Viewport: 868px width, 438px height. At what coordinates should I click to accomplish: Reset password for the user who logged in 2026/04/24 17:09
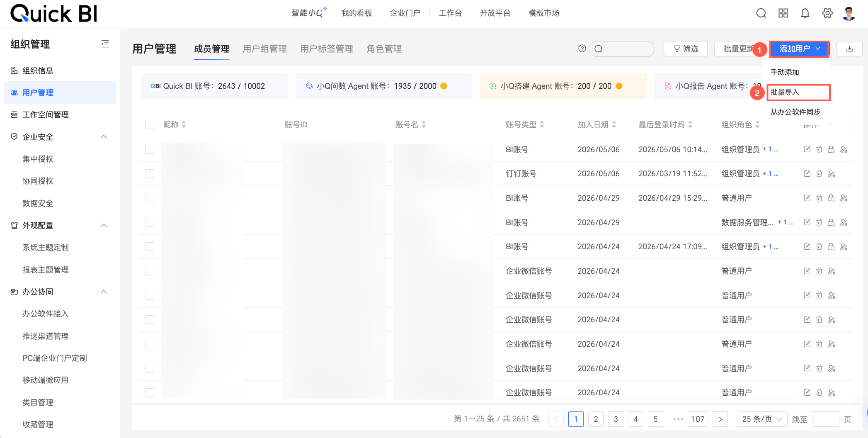[831, 247]
